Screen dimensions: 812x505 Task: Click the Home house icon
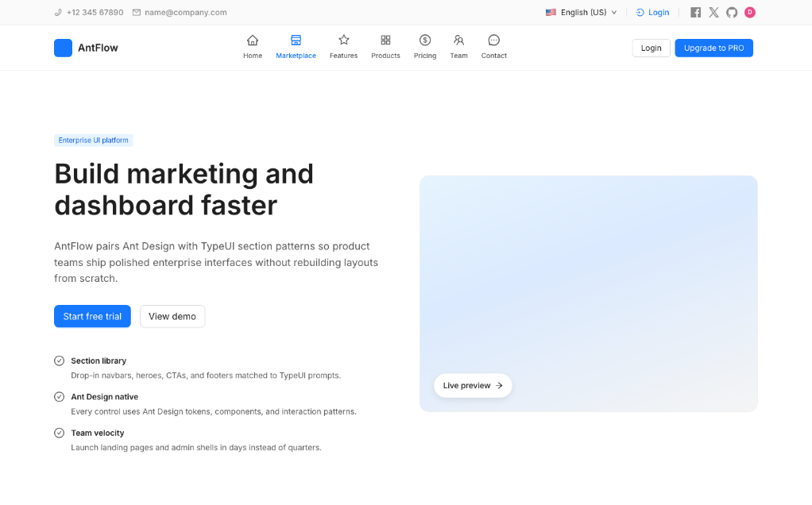[253, 40]
